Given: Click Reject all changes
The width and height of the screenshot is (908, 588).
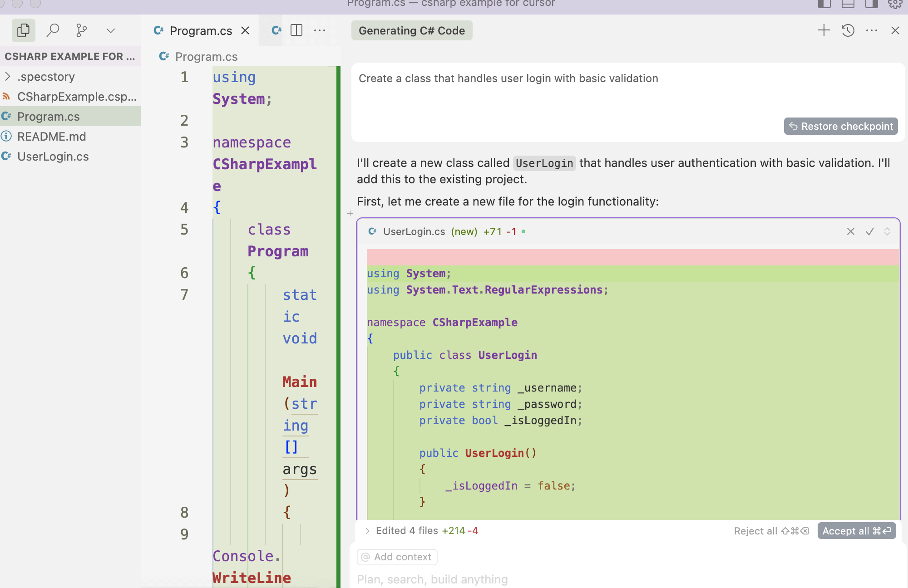Looking at the screenshot, I should [771, 531].
